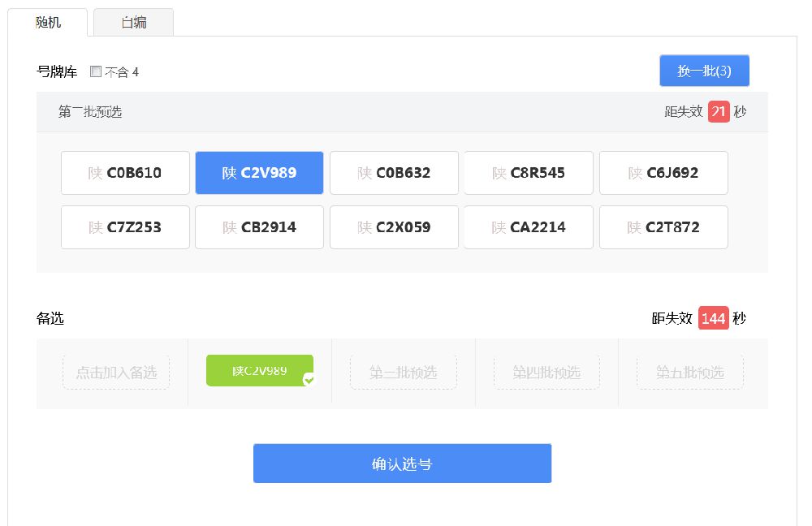
Task: Pick plate 陕 C2T872
Action: click(x=663, y=227)
